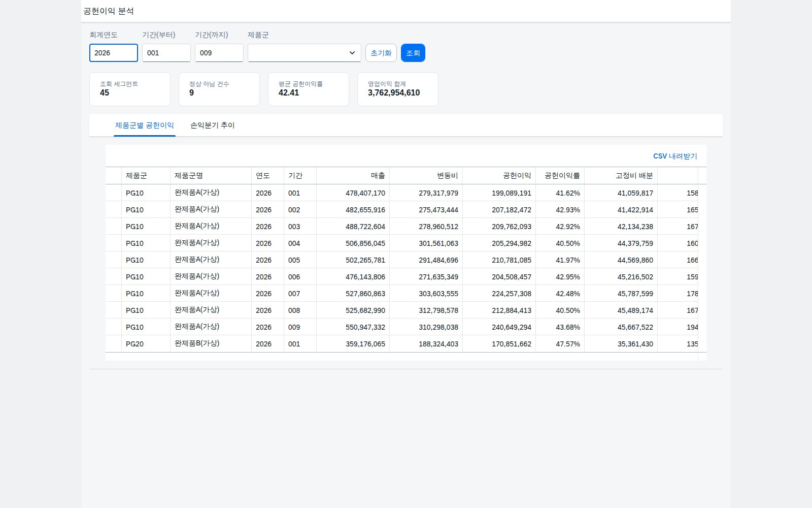The image size is (812, 508).
Task: Select variable cost cell 275,473,444
Action: (426, 210)
